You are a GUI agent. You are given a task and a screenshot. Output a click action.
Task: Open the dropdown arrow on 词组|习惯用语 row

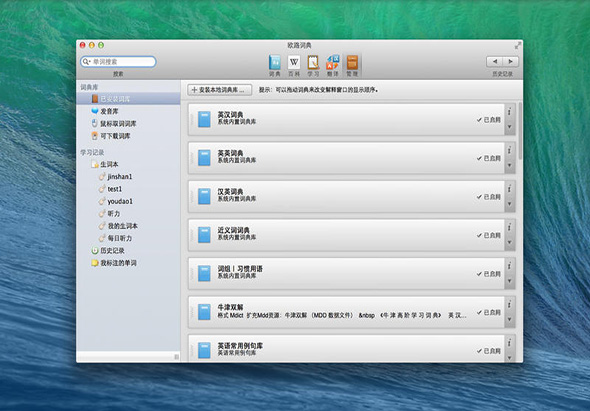[510, 281]
